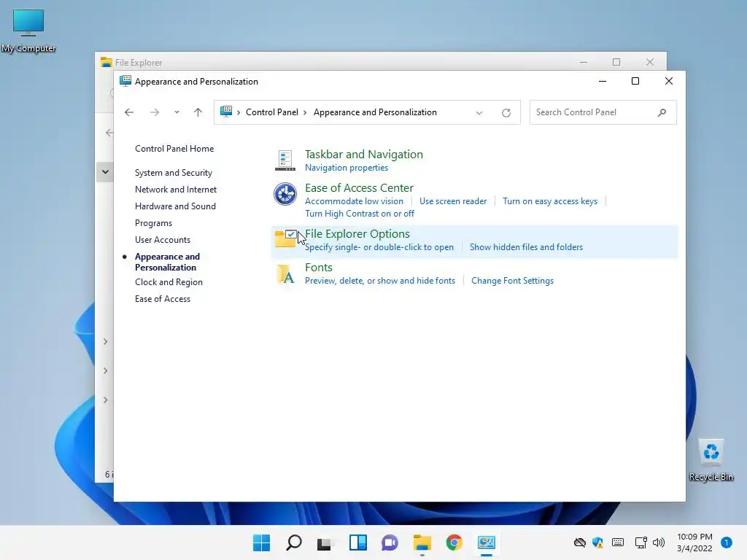Open Network and Internet category

pos(176,190)
